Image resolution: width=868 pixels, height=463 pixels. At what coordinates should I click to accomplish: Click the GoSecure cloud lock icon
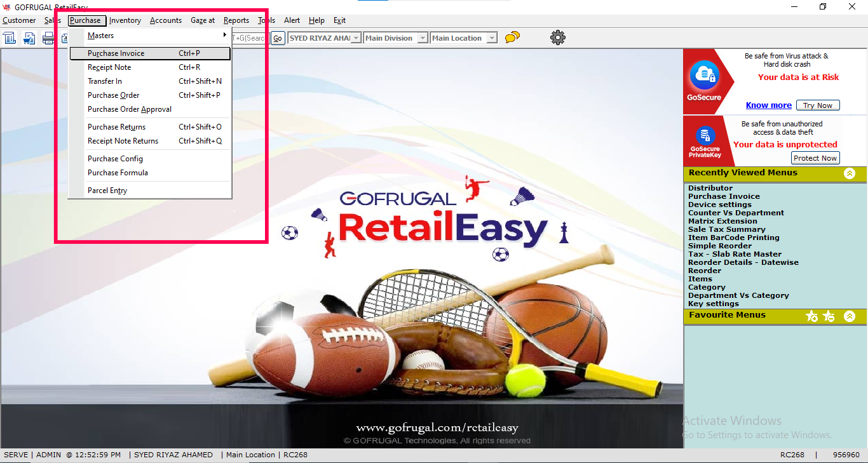pyautogui.click(x=704, y=76)
